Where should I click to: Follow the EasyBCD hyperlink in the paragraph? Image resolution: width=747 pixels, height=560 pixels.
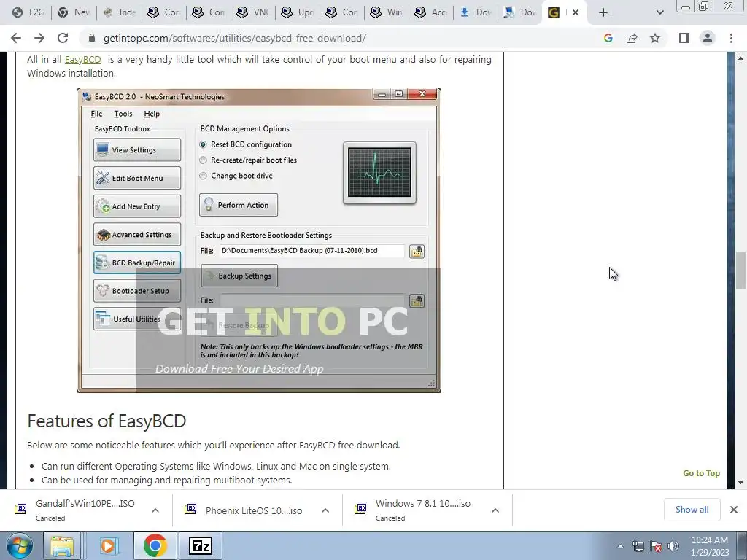(x=83, y=60)
